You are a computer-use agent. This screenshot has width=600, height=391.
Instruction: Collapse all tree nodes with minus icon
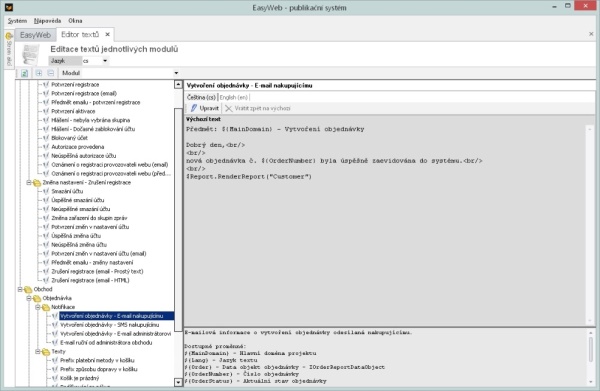point(51,73)
